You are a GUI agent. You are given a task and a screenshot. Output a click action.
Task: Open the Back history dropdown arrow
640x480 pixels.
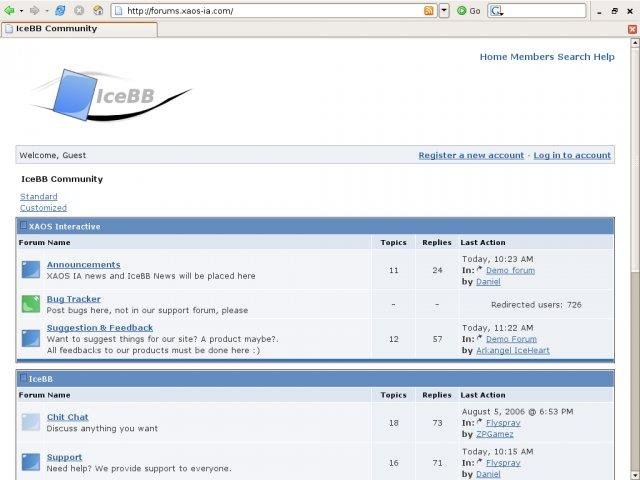pyautogui.click(x=21, y=11)
